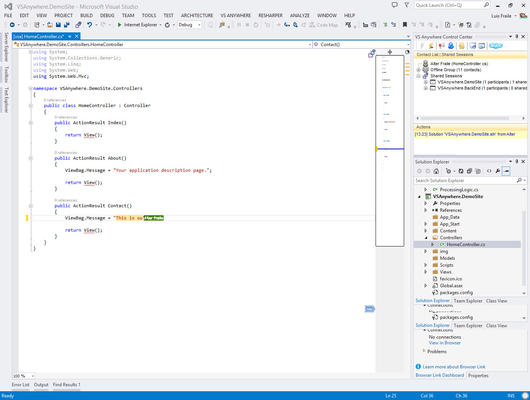The height and width of the screenshot is (400, 530).
Task: Click the View in Browser link
Action: 444,343
